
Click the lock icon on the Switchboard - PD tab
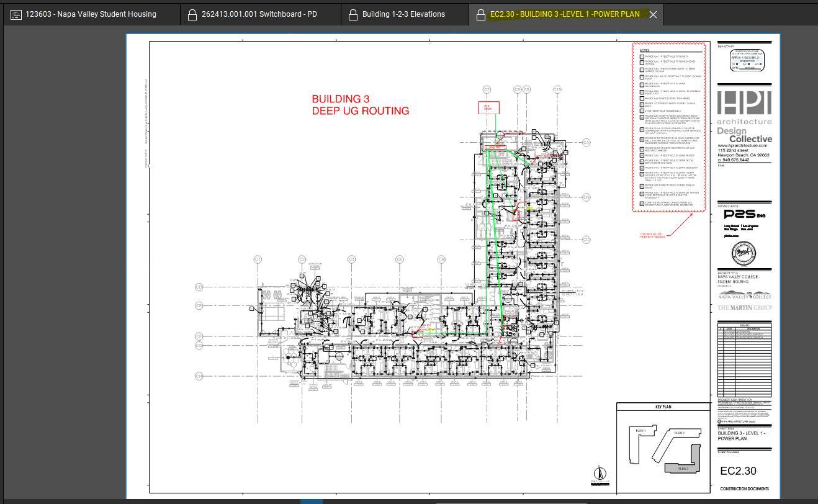[192, 14]
